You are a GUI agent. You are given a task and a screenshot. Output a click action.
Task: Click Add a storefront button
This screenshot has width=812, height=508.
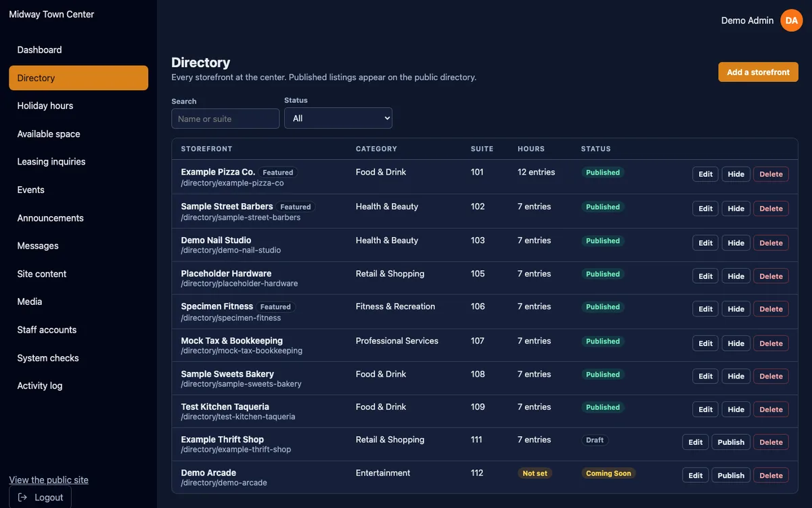coord(758,72)
